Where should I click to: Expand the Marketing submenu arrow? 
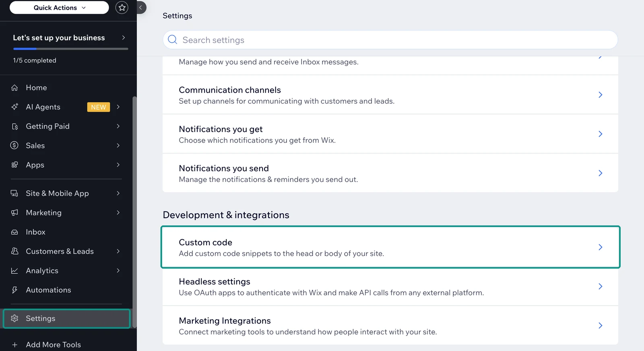[x=118, y=213]
